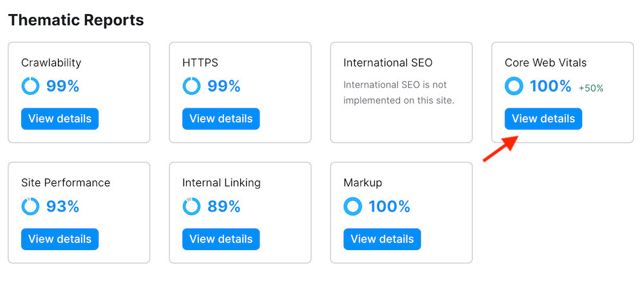
Task: Click the Markup donut chart icon
Action: tap(353, 206)
